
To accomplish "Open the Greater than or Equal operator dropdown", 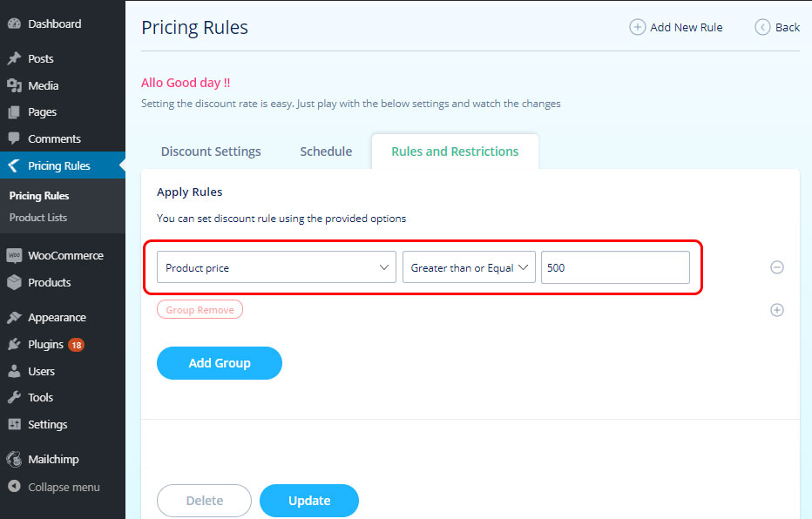I will tap(469, 267).
